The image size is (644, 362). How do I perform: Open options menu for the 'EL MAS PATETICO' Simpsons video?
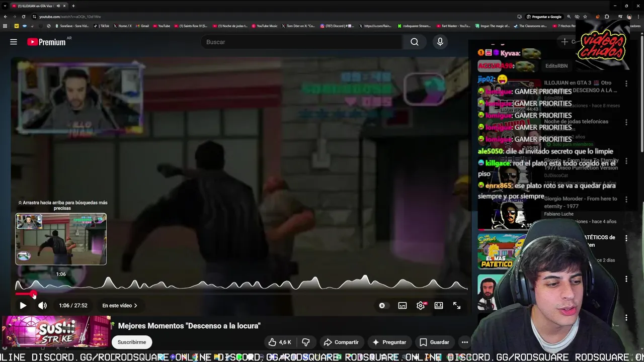[626, 238]
